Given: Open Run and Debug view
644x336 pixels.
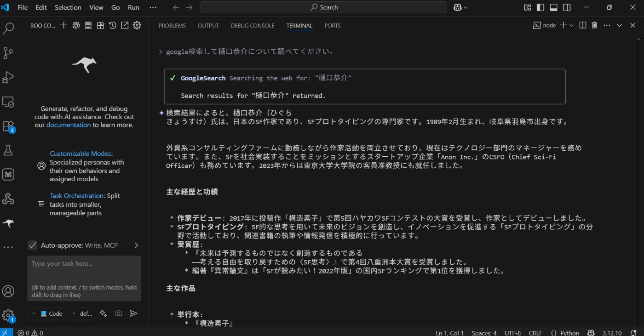Looking at the screenshot, I should [8, 77].
